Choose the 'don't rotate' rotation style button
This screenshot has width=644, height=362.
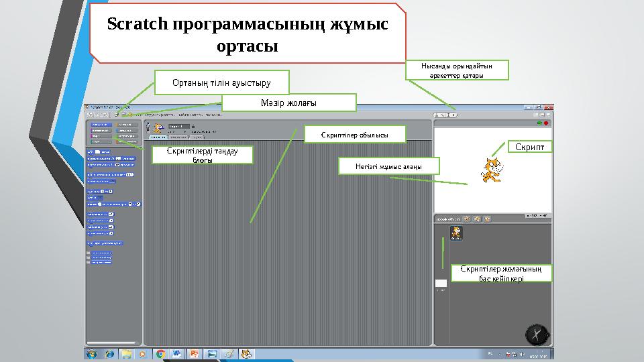148,132
